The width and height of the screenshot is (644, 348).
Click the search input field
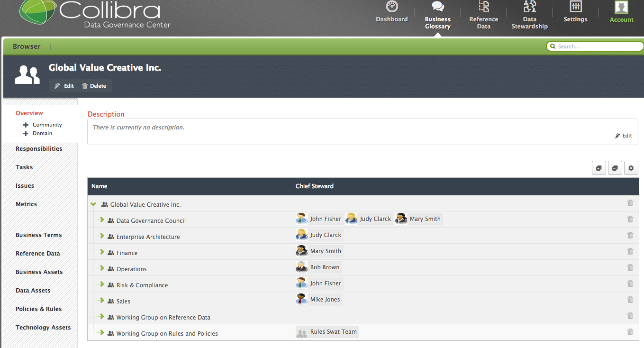(595, 46)
